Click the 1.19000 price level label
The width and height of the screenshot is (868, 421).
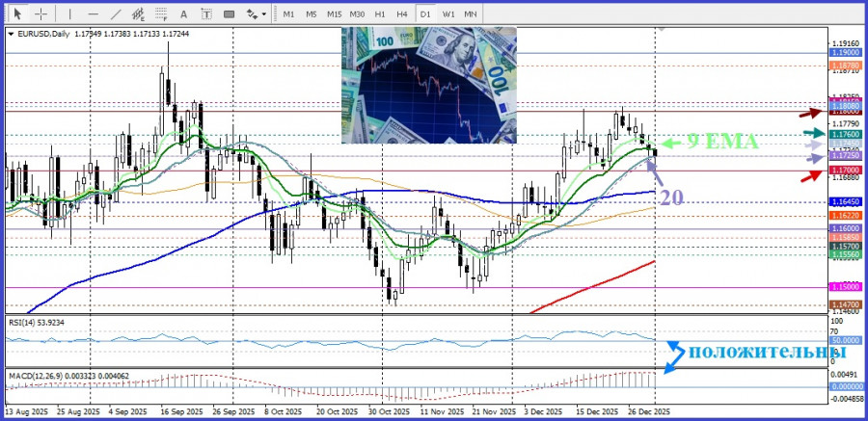(845, 53)
